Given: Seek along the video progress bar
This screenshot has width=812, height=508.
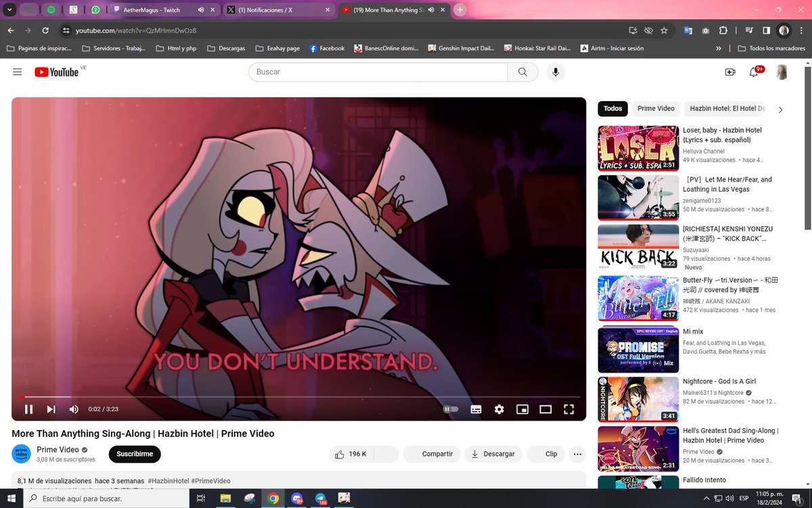Looking at the screenshot, I should [x=298, y=397].
